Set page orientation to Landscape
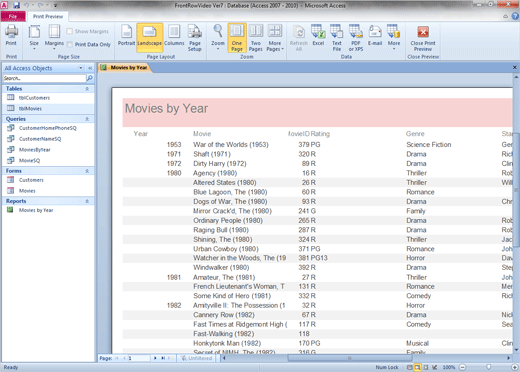Viewport: 520px width, 372px height. (149, 37)
